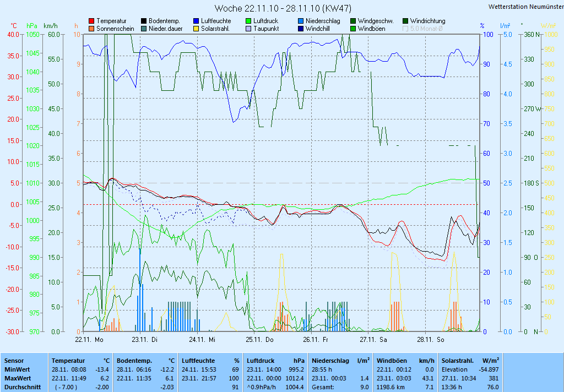This screenshot has height=392, width=564.
Task: Select the 27.11. Sa date label
Action: 373,340
